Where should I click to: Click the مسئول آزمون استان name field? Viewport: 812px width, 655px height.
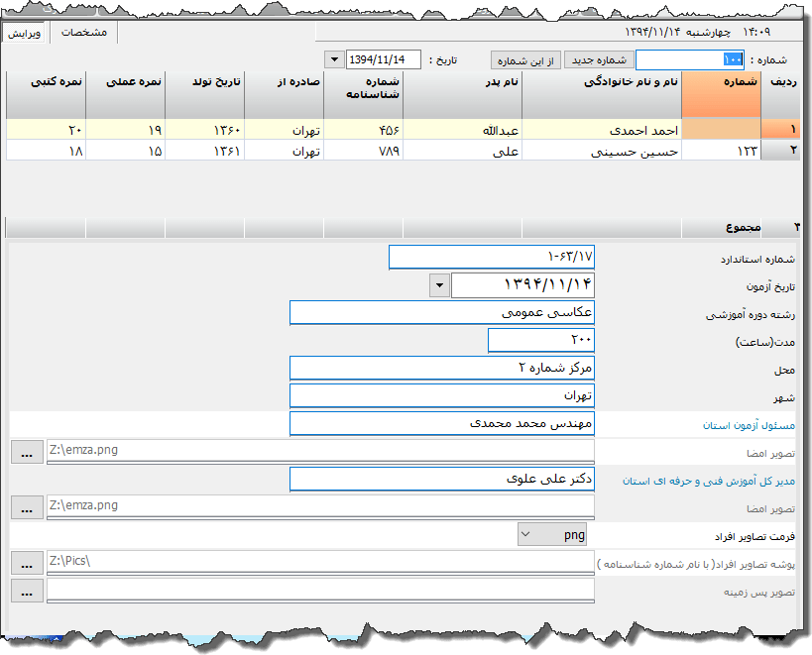[x=441, y=424]
